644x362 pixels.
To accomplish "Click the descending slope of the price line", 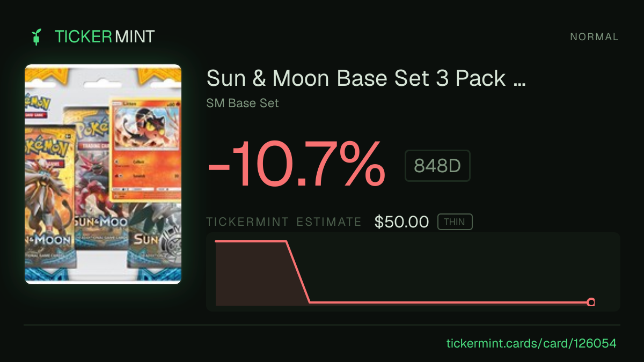I will point(298,272).
